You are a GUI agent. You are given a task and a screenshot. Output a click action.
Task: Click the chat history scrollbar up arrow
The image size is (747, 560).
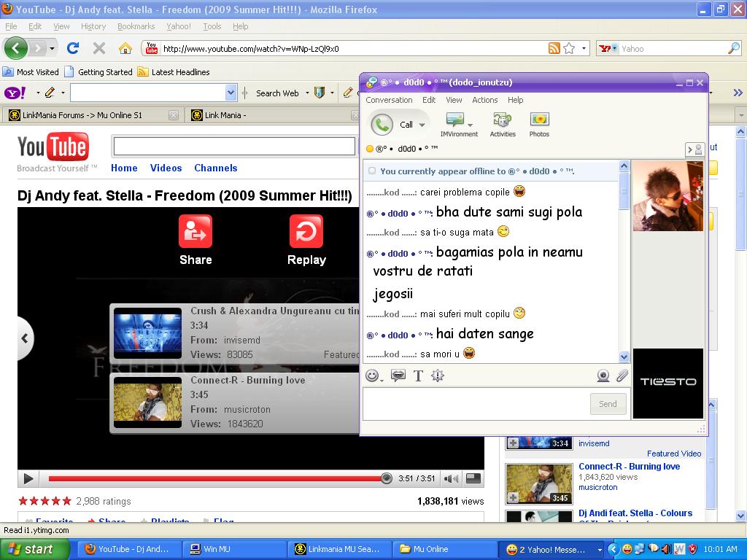click(x=624, y=166)
